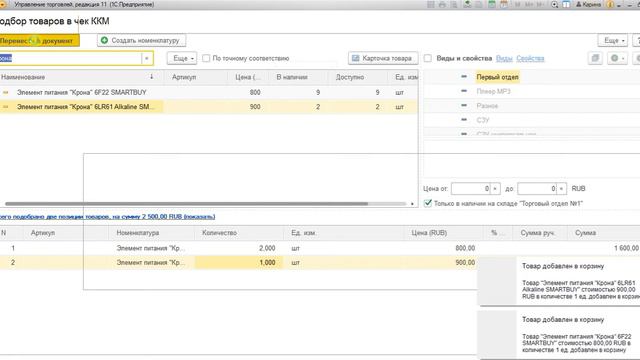Viewport: 640px width, 360px height.
Task: Select Первый отдел in category tree
Action: (497, 77)
